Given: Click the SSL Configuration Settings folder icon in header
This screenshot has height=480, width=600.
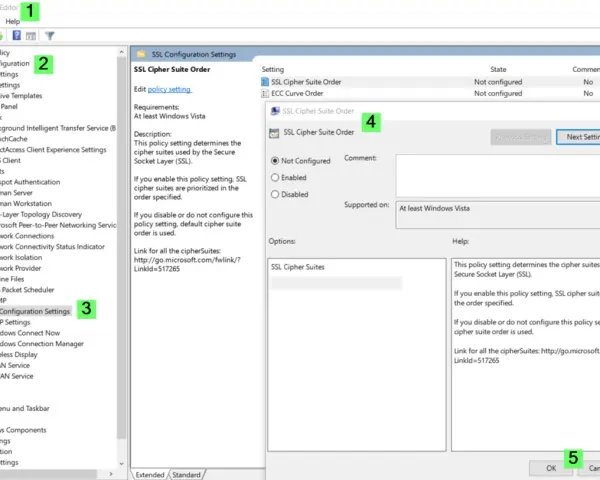Looking at the screenshot, I should coord(141,54).
